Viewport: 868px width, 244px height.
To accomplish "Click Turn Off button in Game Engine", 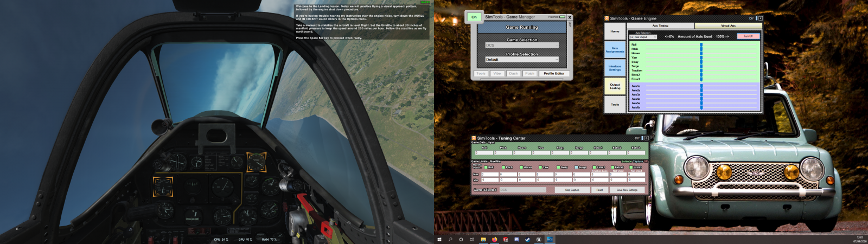I will pos(749,36).
